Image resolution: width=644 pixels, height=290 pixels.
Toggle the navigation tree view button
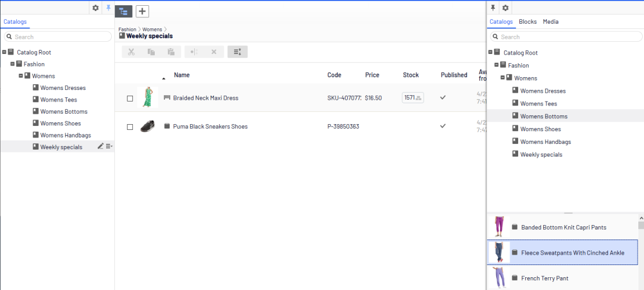[123, 12]
